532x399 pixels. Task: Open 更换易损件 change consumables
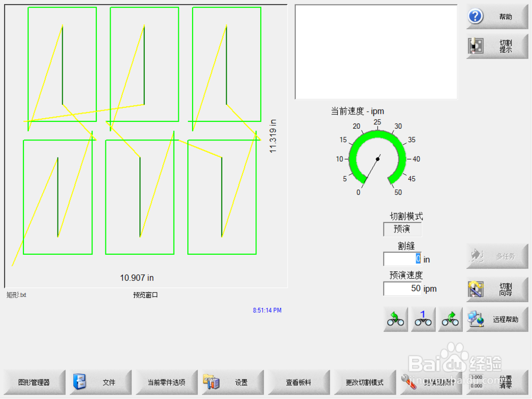(431, 383)
